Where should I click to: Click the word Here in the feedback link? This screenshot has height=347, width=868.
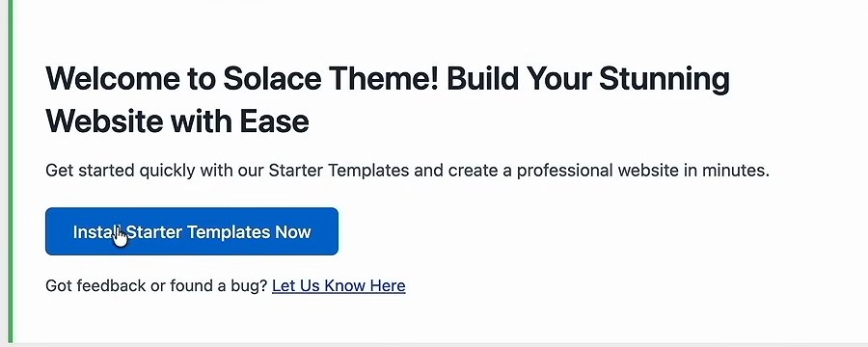tap(388, 286)
